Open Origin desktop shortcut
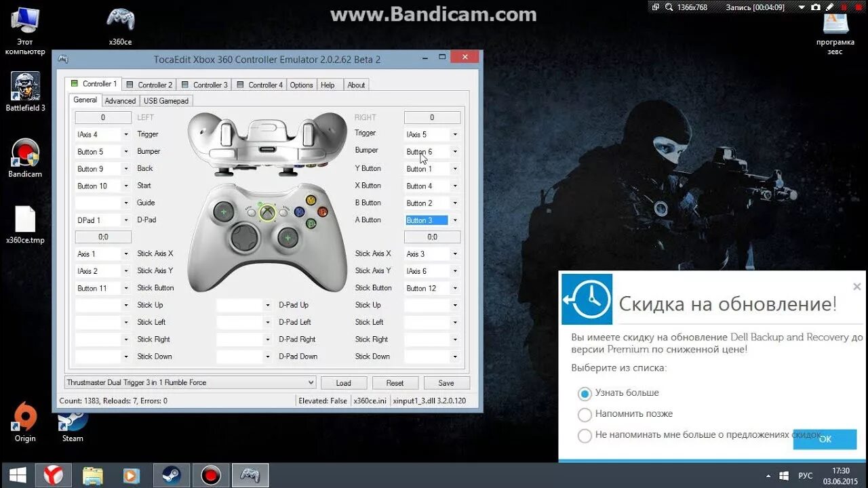The height and width of the screenshot is (488, 868). coord(25,422)
